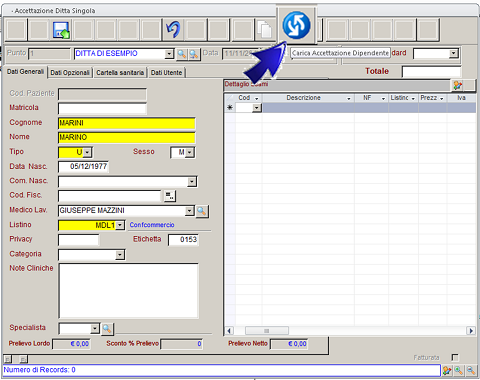
Task: Click the Prelievo Netto value € 0,00
Action: [x=289, y=344]
